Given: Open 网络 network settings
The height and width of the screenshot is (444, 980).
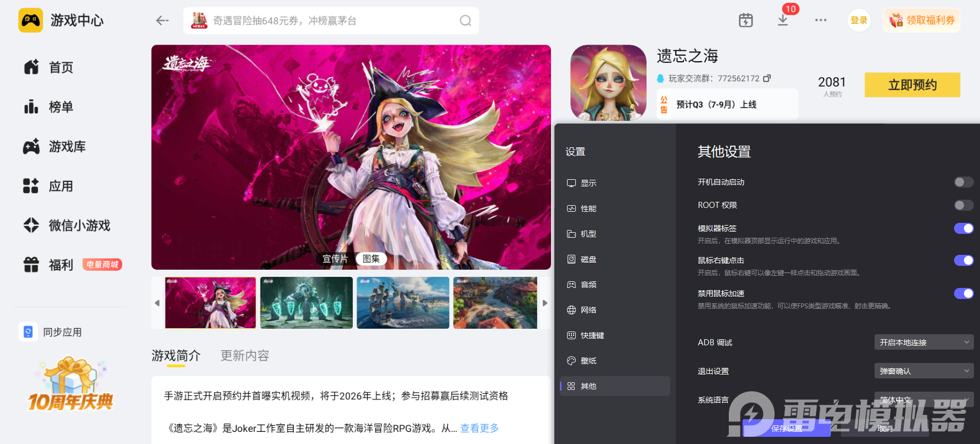Looking at the screenshot, I should [x=615, y=310].
